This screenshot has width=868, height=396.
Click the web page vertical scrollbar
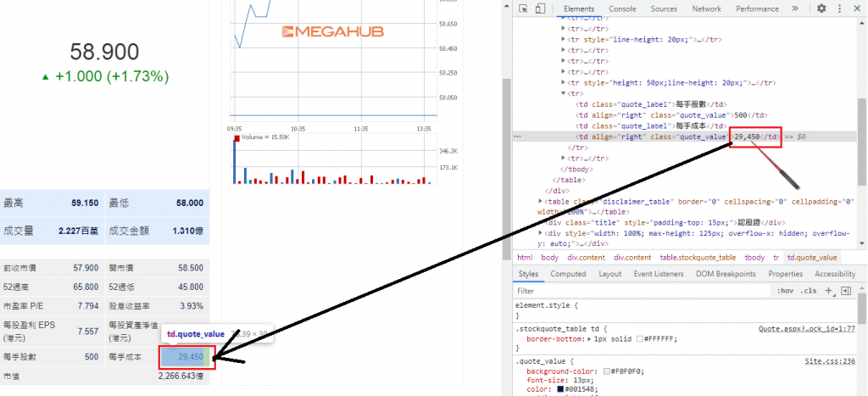(507, 169)
